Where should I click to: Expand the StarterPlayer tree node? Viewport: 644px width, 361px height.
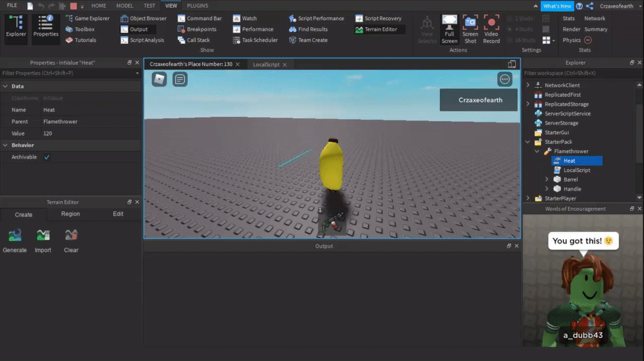[528, 198]
